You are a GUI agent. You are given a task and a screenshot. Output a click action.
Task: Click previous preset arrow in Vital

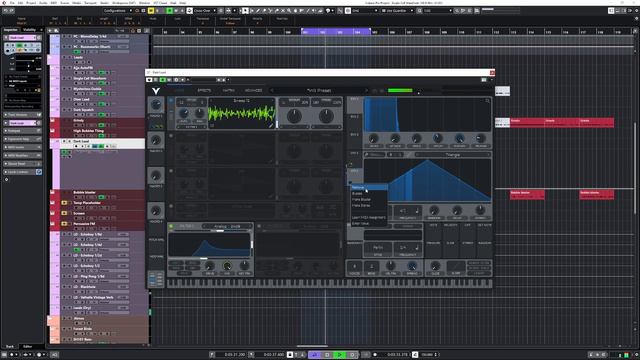(272, 91)
